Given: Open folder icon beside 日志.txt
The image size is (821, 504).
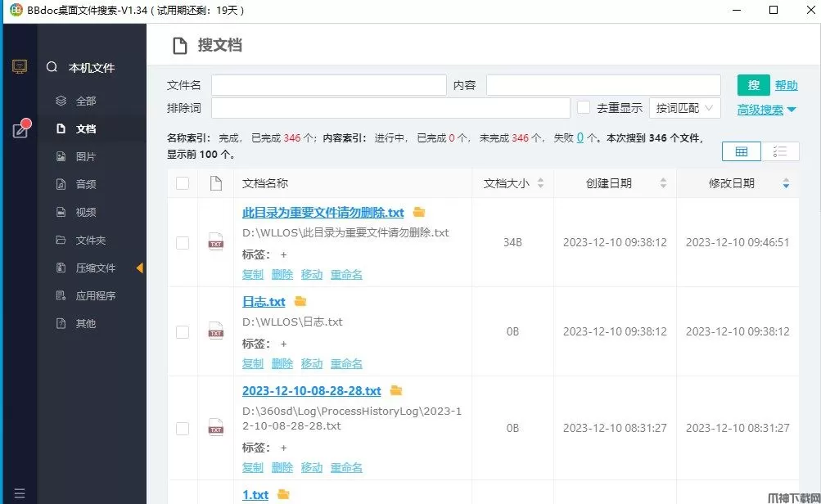Looking at the screenshot, I should (300, 301).
